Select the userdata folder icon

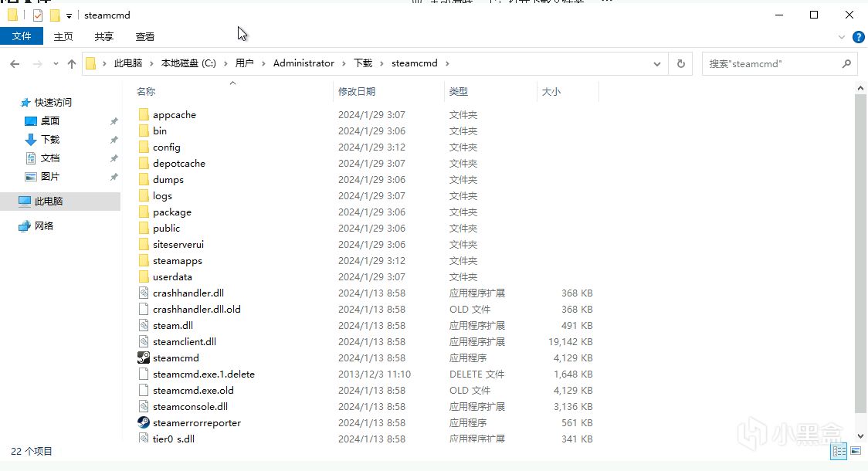coord(144,276)
